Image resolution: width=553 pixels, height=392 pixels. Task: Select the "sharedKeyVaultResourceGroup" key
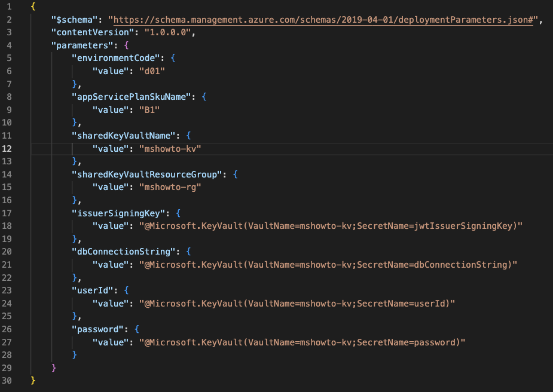tap(147, 174)
